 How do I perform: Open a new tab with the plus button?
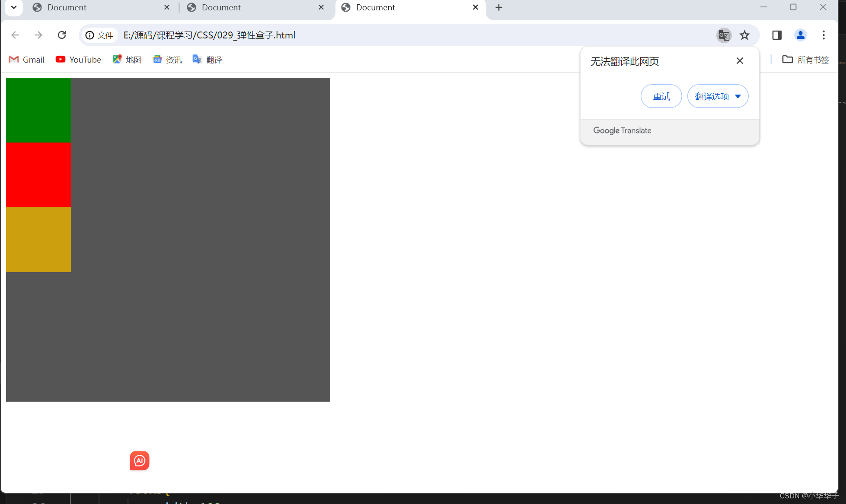499,7
